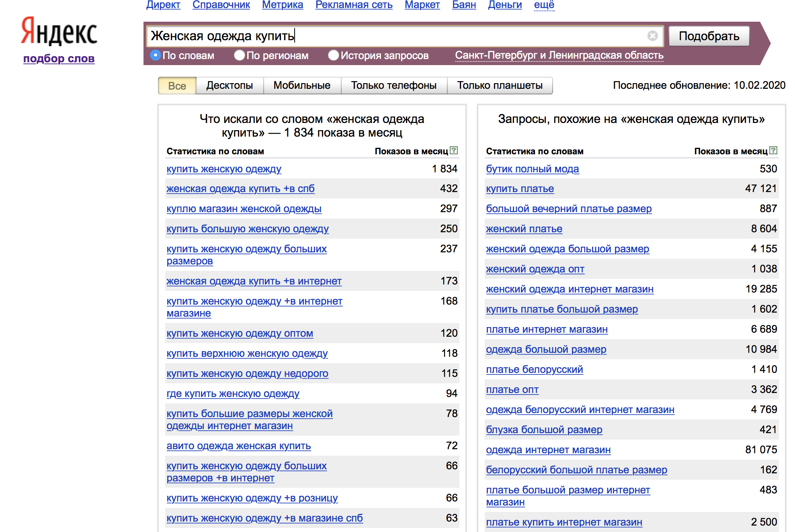Open similar query платье интернет магазин
The height and width of the screenshot is (532, 795).
(547, 329)
